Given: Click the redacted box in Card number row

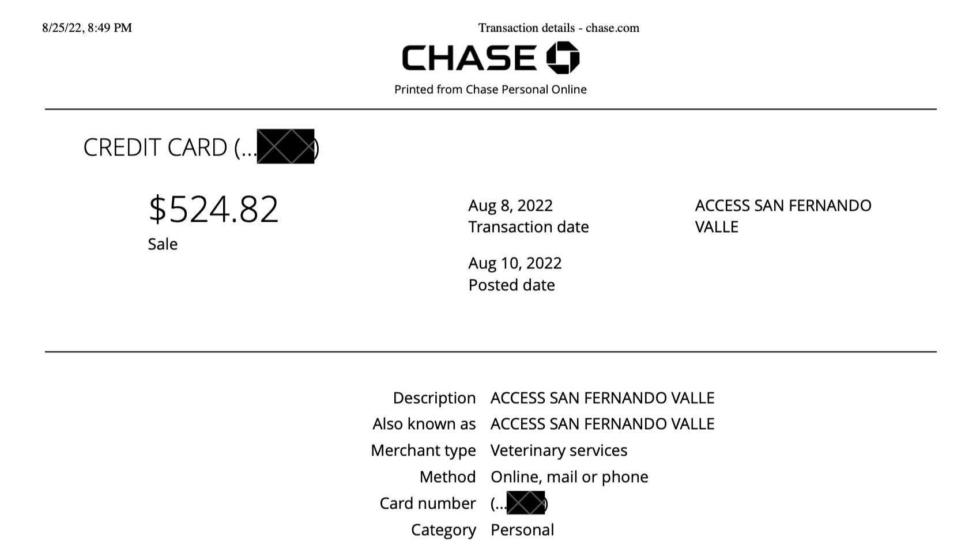Looking at the screenshot, I should pyautogui.click(x=525, y=503).
